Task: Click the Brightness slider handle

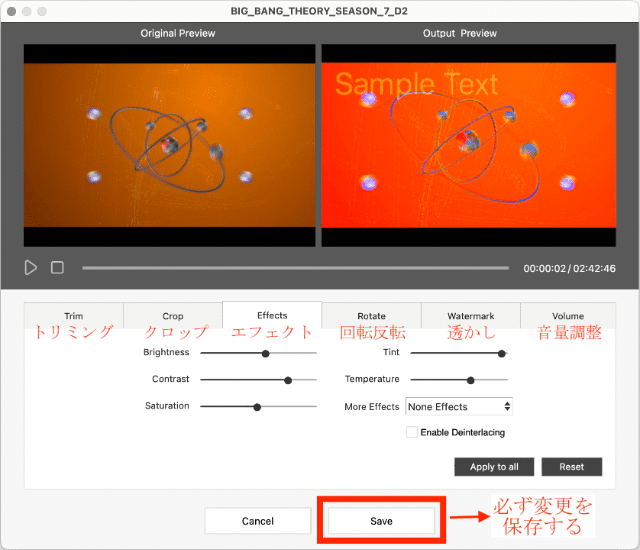Action: click(x=266, y=353)
